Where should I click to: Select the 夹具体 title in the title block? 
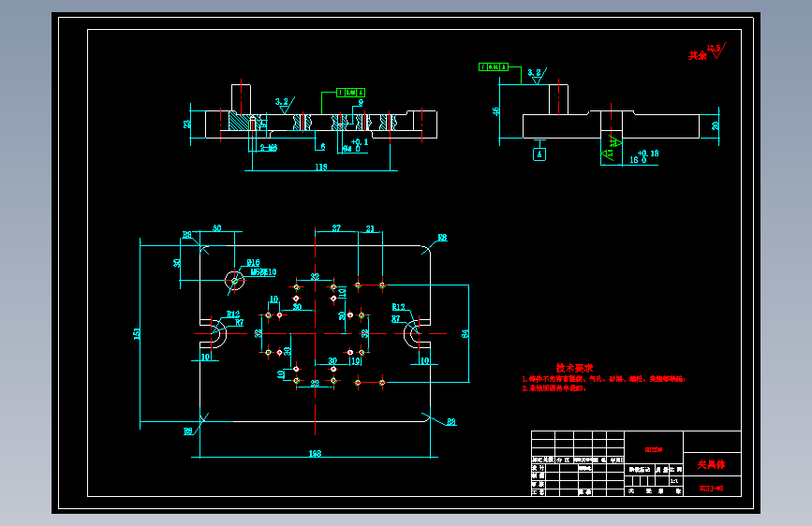pyautogui.click(x=711, y=464)
